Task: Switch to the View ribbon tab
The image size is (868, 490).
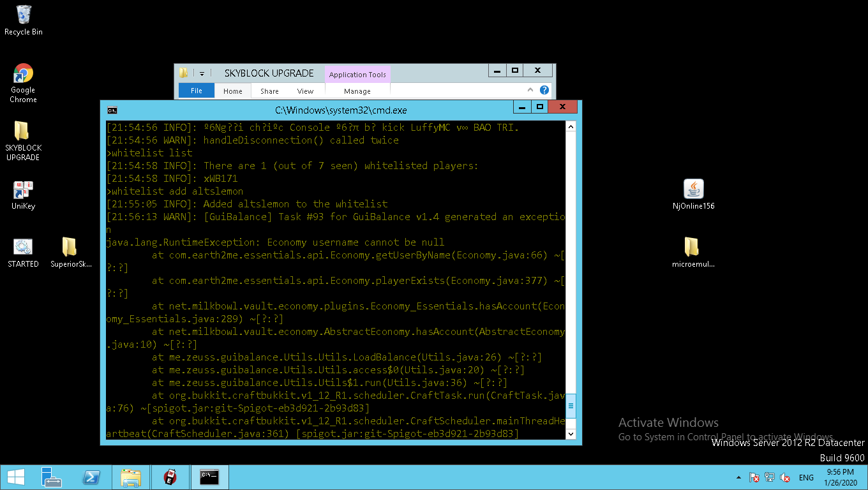Action: click(x=306, y=91)
